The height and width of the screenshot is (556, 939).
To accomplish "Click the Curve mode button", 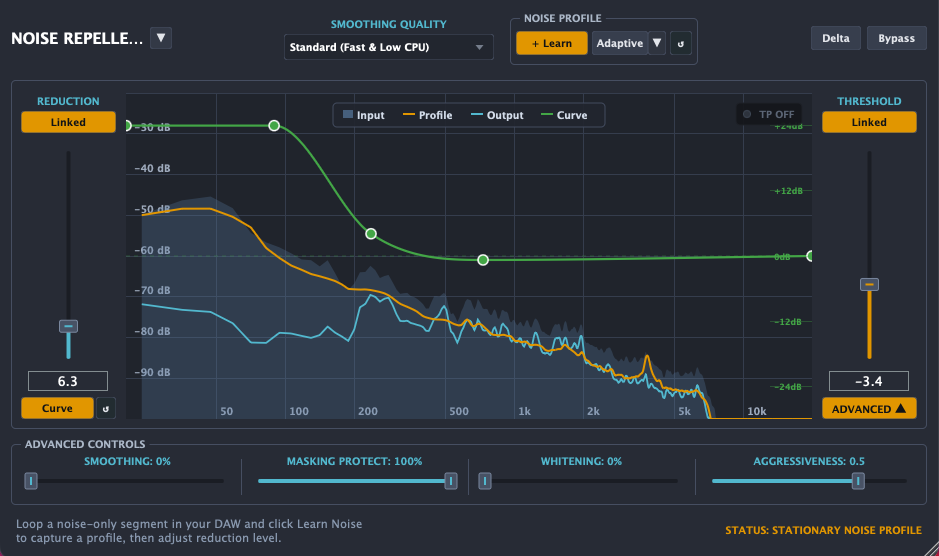I will point(57,409).
